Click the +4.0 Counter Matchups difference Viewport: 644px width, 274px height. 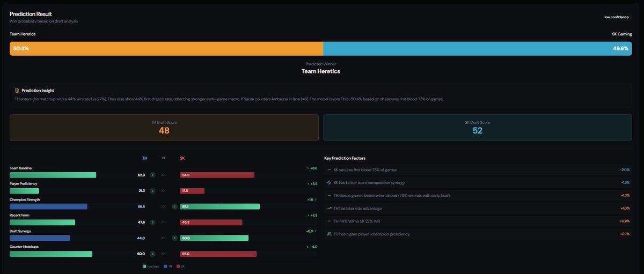click(x=312, y=247)
